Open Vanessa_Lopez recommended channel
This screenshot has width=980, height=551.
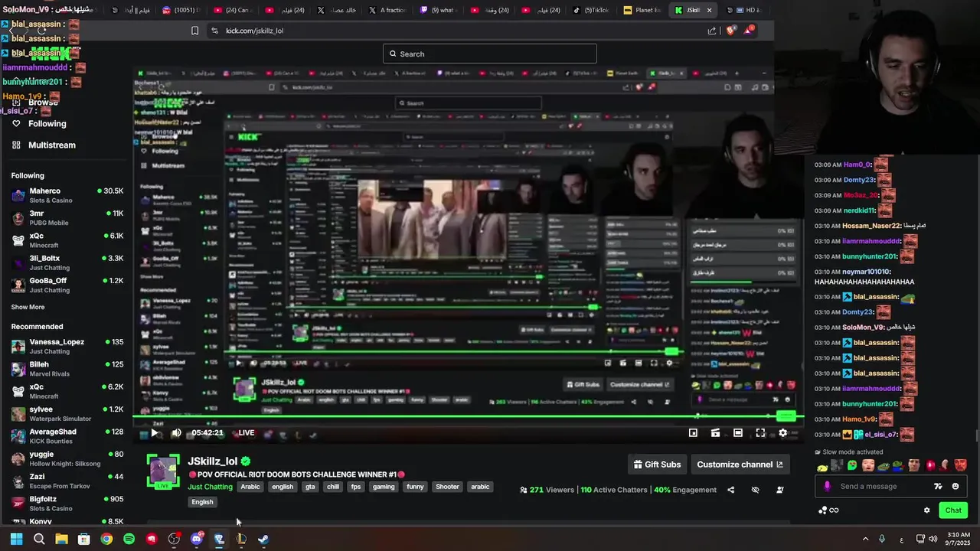(67, 346)
